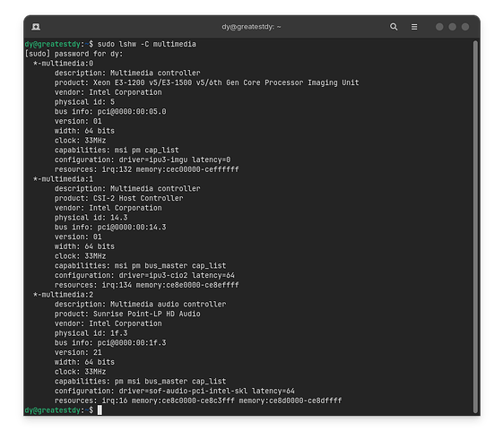The width and height of the screenshot is (503, 448).
Task: Click the Xeon E3-1200 product line
Action: (206, 82)
